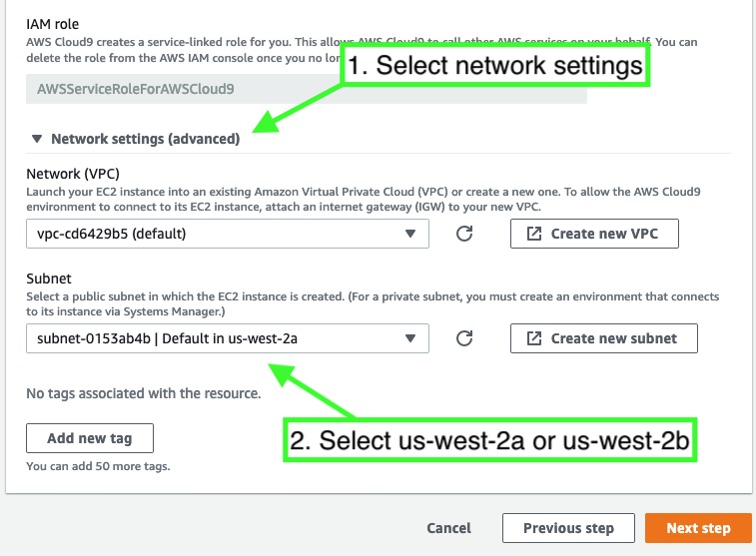756x556 pixels.
Task: Proceed with the Next step button
Action: point(699,528)
